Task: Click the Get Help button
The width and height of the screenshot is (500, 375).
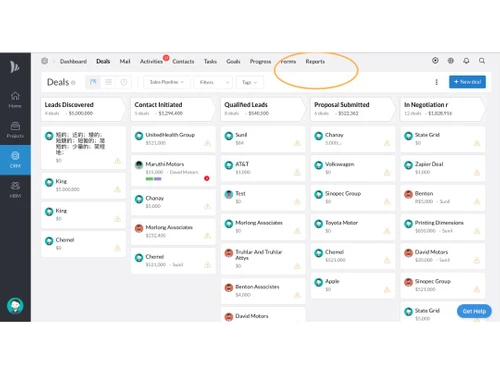Action: click(474, 311)
